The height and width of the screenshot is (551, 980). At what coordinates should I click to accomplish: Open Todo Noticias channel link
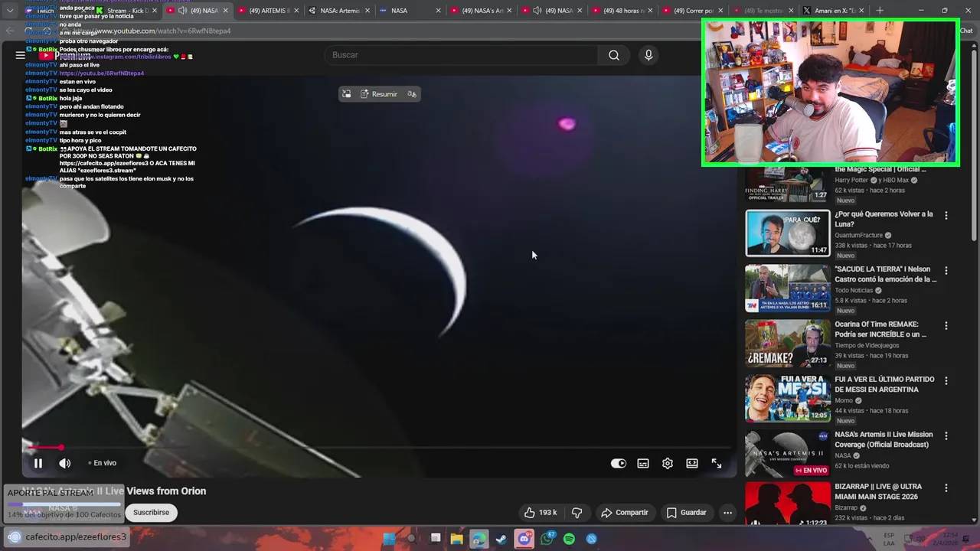pyautogui.click(x=854, y=290)
